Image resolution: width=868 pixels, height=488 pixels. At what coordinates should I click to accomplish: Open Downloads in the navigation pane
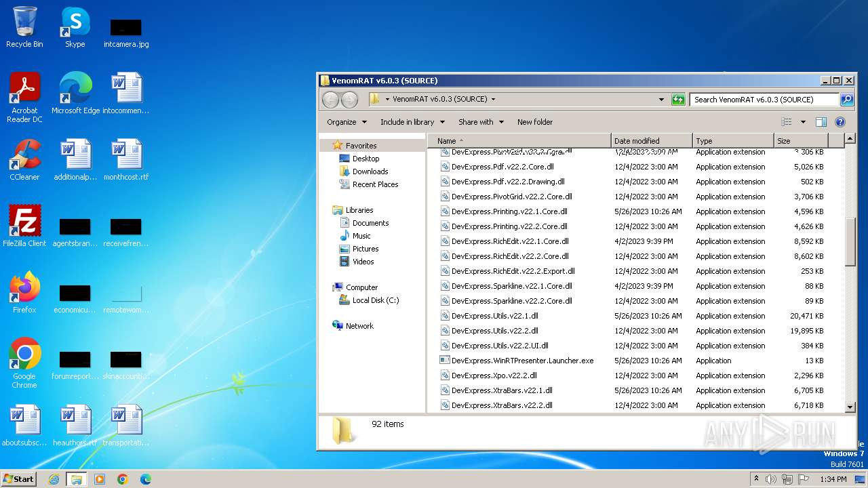pyautogui.click(x=370, y=171)
